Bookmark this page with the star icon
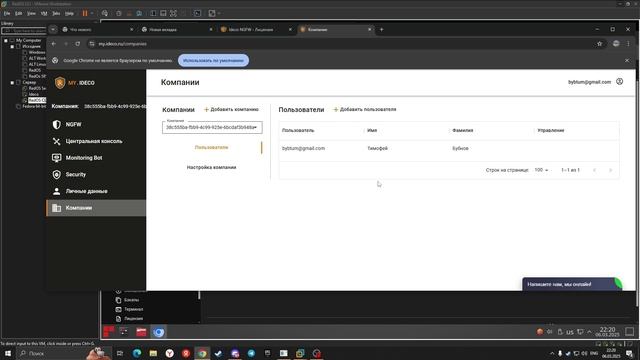Image resolution: width=640 pixels, height=360 pixels. (x=600, y=44)
